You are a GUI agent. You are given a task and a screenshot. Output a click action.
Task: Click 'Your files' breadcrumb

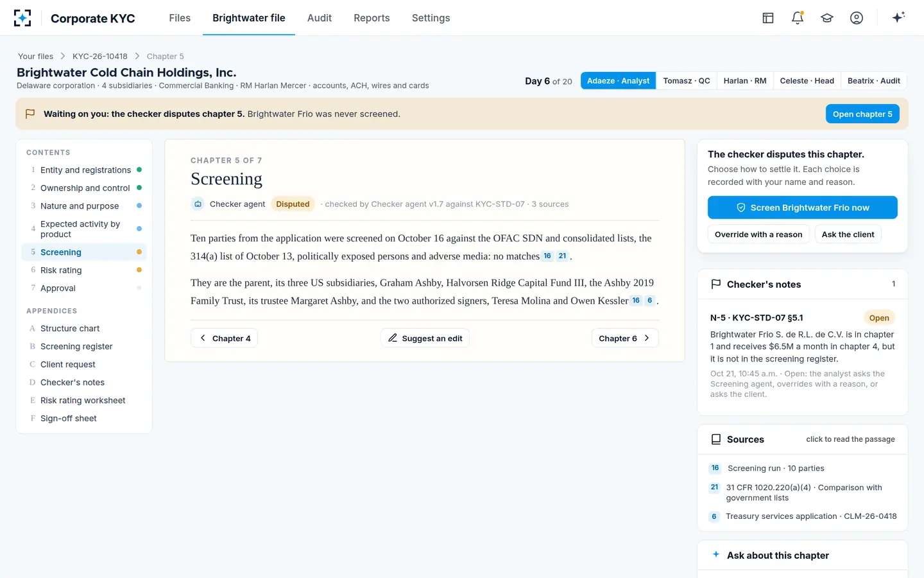point(35,57)
